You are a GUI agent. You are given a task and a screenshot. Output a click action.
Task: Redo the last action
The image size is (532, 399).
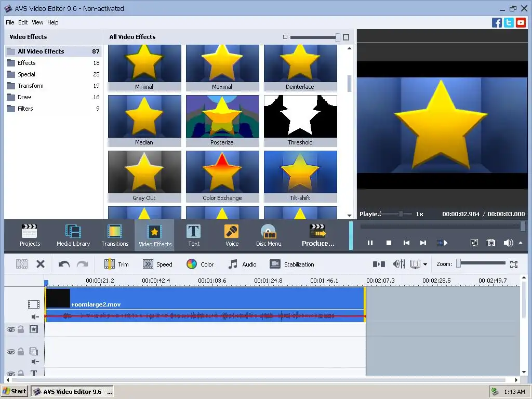pyautogui.click(x=83, y=264)
